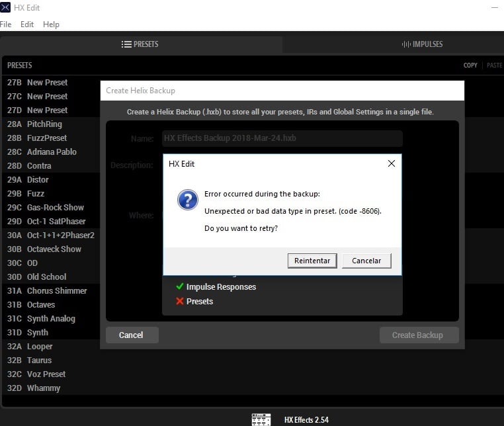The height and width of the screenshot is (426, 504).
Task: Click the Create Backup button
Action: tap(419, 335)
